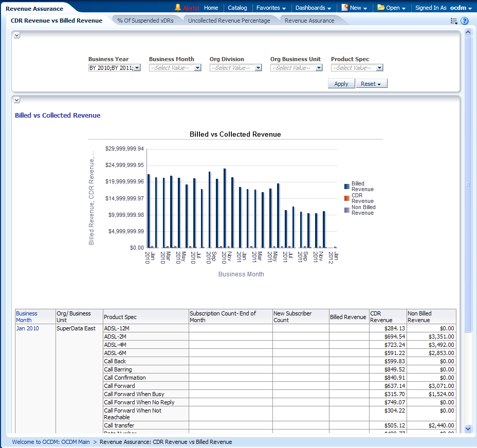
Task: Click the Billed Revenue legend swatch
Action: 347,186
